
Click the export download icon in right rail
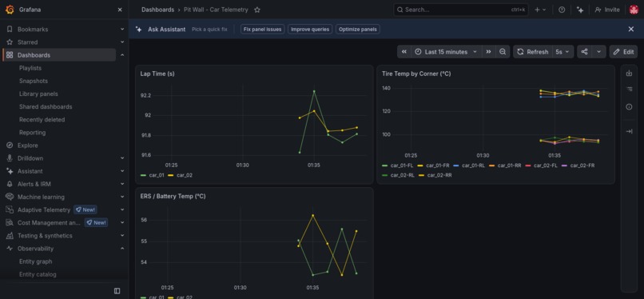pyautogui.click(x=629, y=73)
